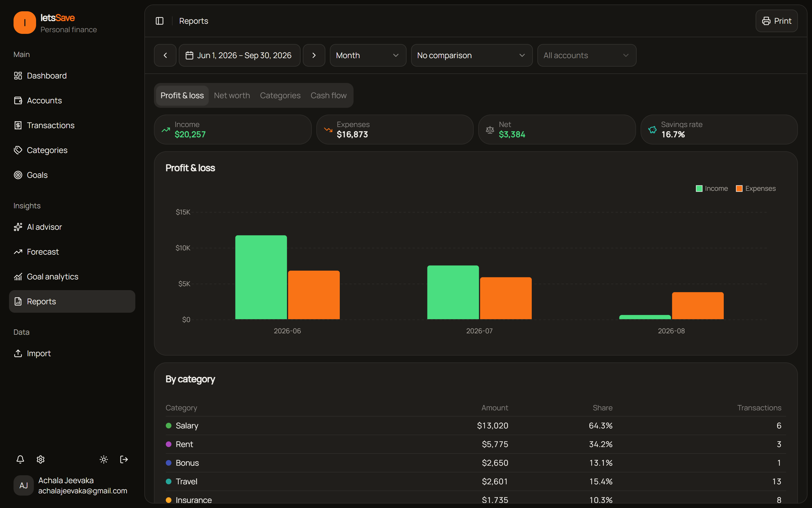
Task: Toggle light theme sun icon
Action: [x=104, y=459]
